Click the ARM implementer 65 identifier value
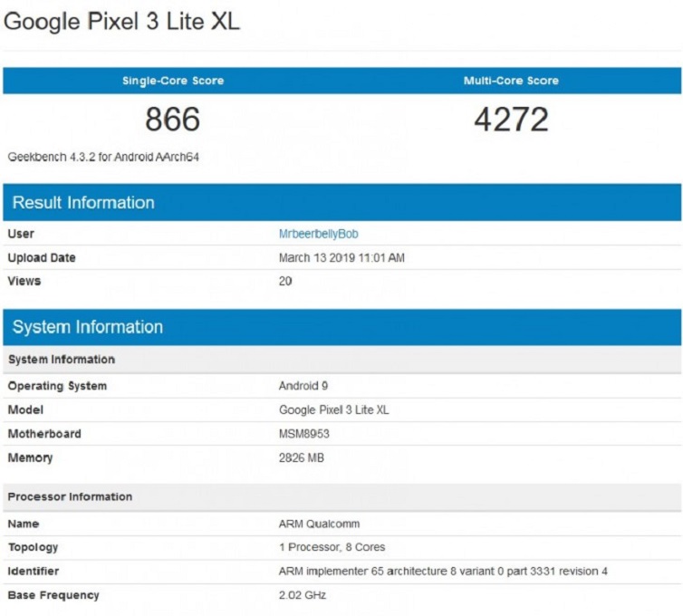Screen dimensions: 683x616 [443, 571]
